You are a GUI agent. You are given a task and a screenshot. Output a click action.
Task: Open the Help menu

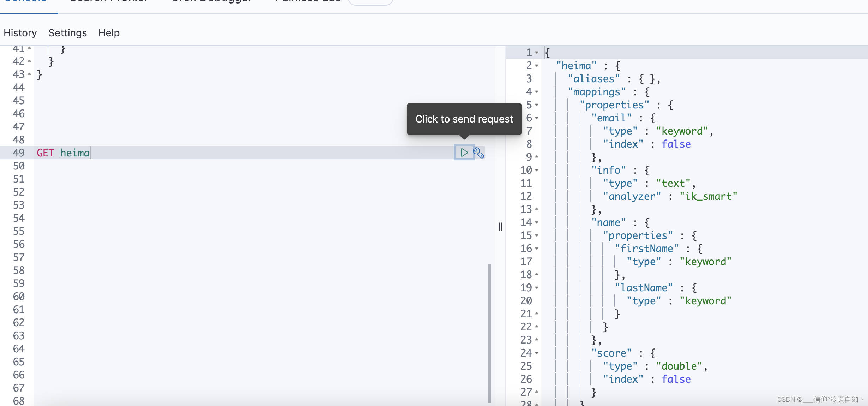click(109, 33)
